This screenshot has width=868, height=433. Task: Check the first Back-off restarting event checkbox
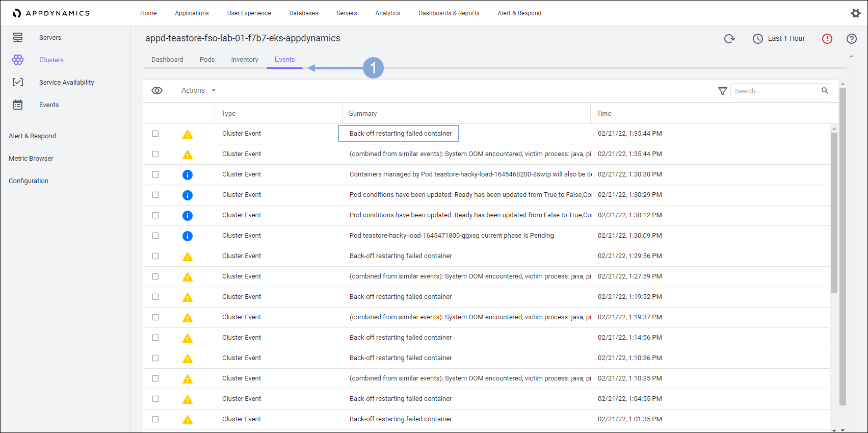tap(155, 134)
